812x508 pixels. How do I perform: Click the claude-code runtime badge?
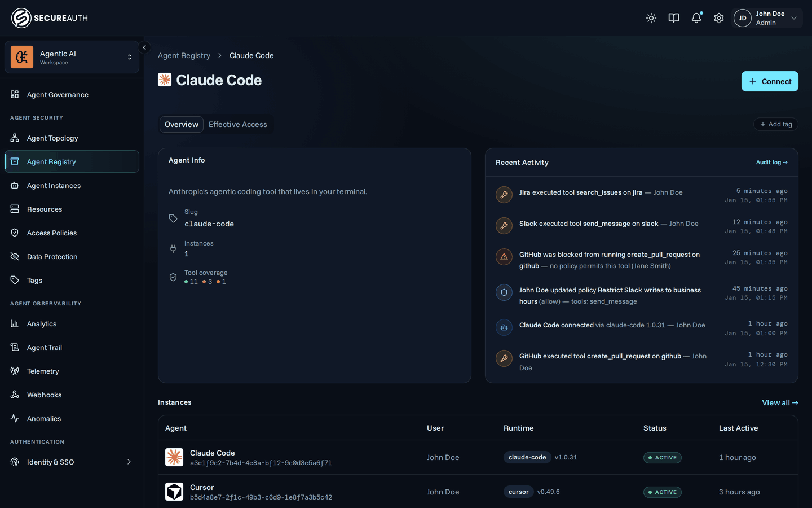pyautogui.click(x=527, y=457)
